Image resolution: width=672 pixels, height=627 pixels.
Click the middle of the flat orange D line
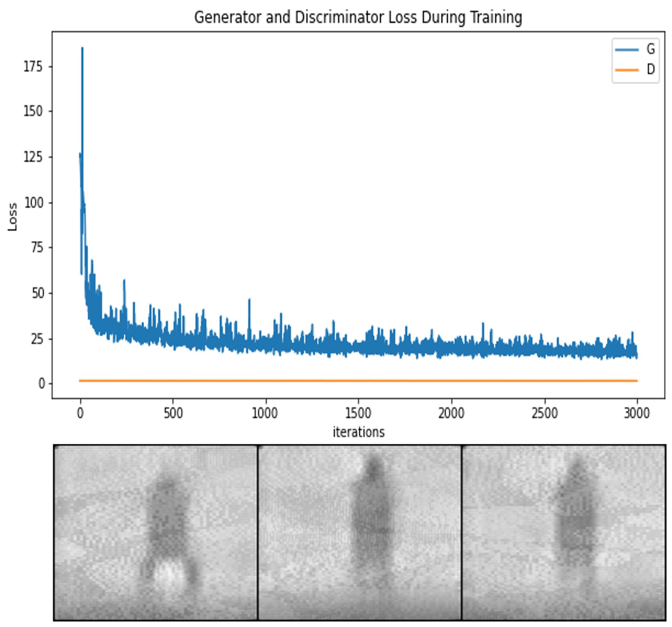[x=358, y=380]
